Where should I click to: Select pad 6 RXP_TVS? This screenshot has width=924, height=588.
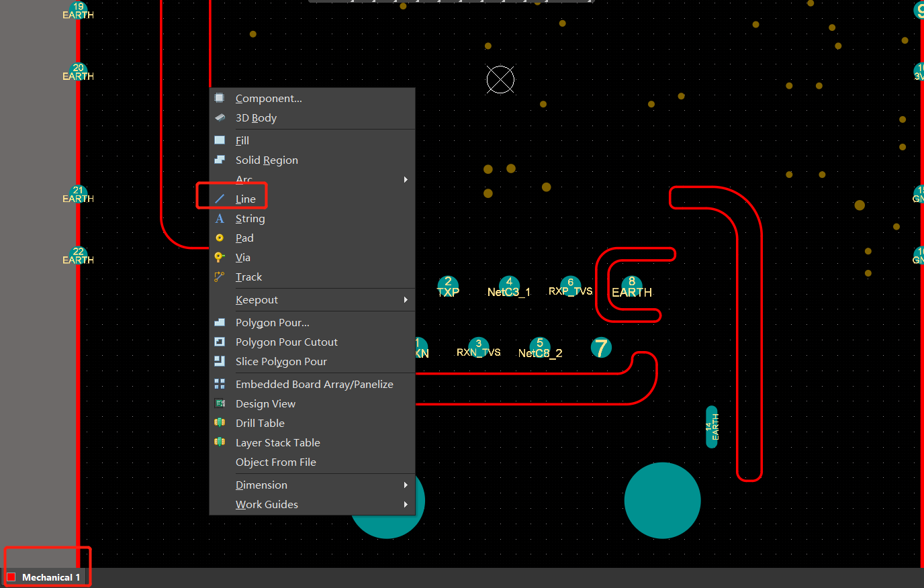pos(571,287)
